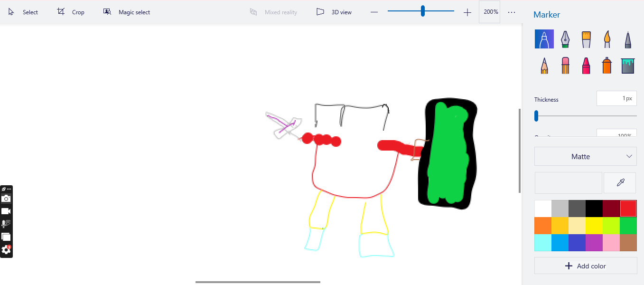This screenshot has width=644, height=285.
Task: Switch to 3D view
Action: [334, 12]
